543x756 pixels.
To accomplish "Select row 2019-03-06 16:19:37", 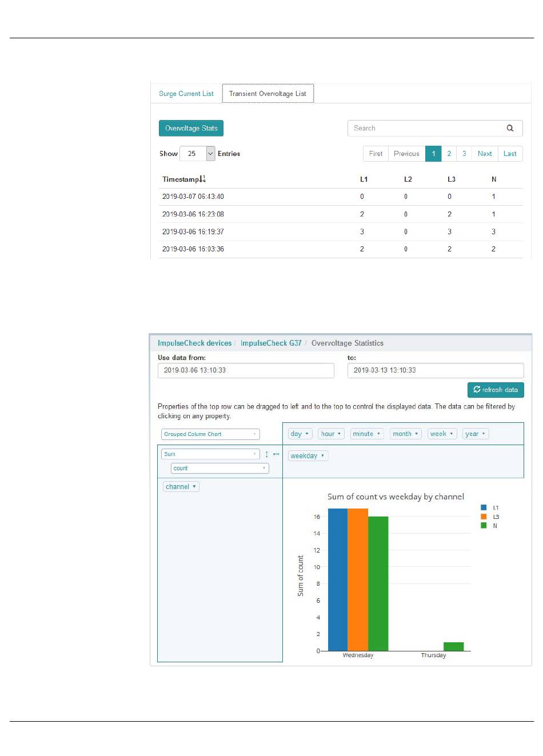I will [340, 232].
